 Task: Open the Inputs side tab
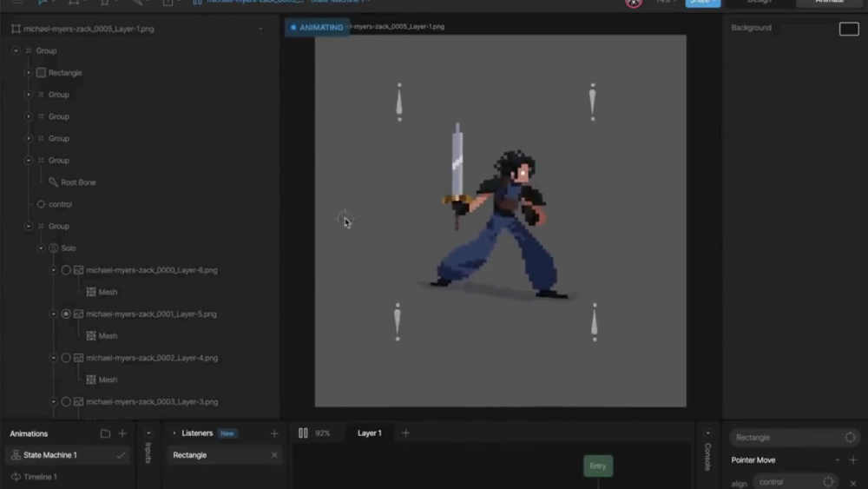pyautogui.click(x=148, y=453)
